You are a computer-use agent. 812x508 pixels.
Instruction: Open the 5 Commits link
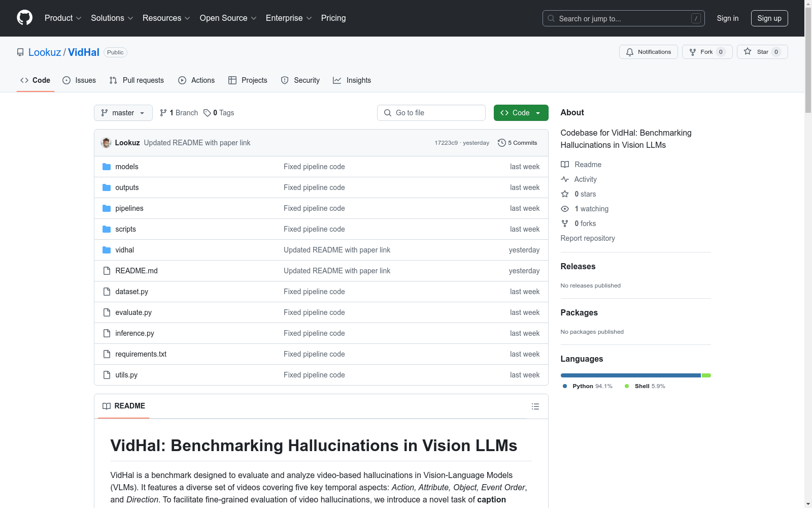(x=518, y=143)
